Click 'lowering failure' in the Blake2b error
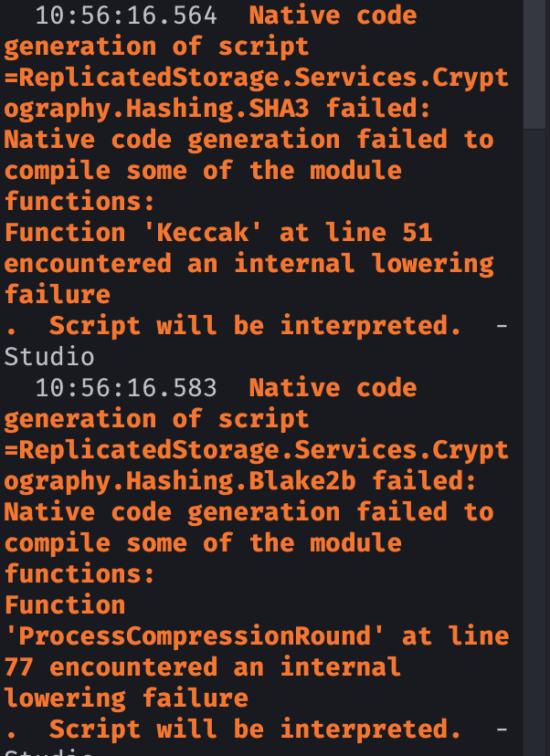The width and height of the screenshot is (550, 756). click(126, 698)
